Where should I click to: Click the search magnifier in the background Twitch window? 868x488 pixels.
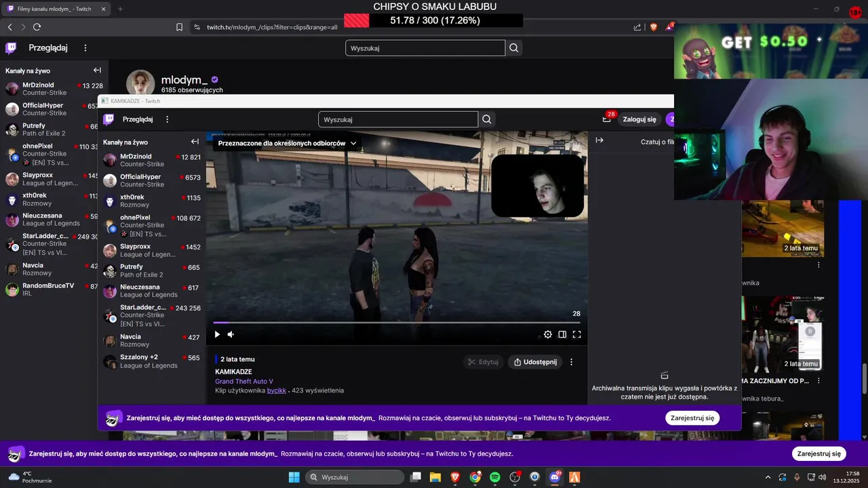[514, 48]
